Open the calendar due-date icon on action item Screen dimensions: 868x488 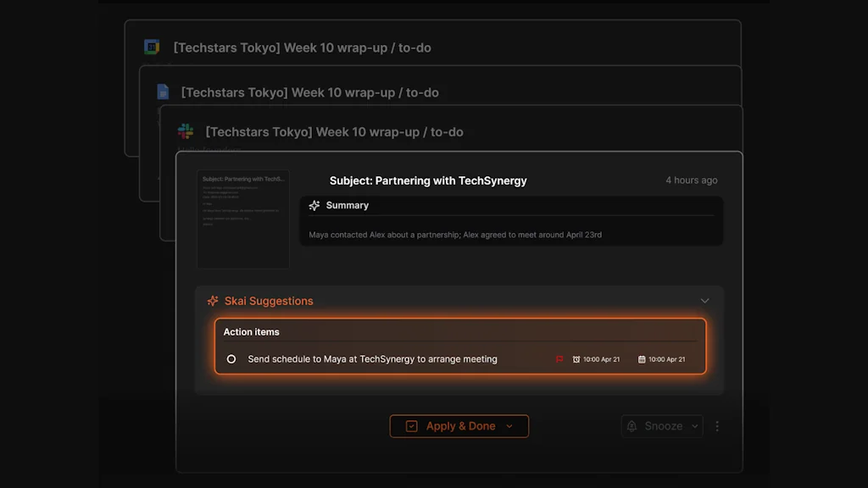(x=642, y=359)
